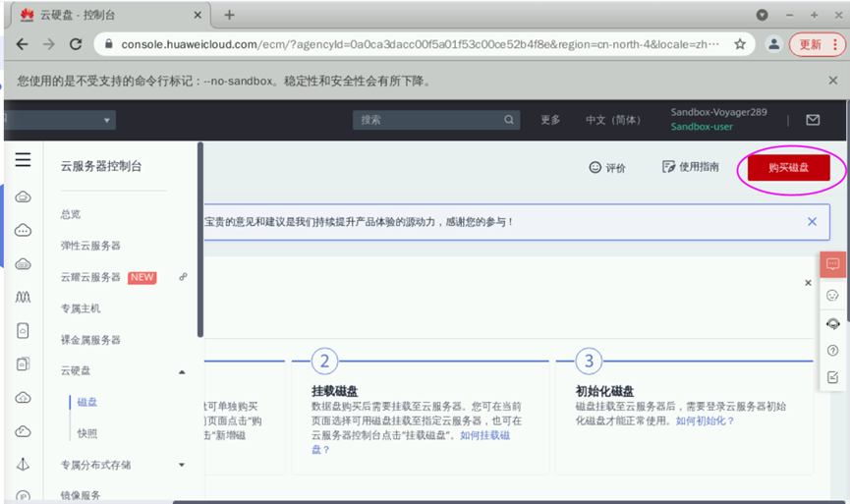This screenshot has width=850, height=504.
Task: Click the 更新 browser update button
Action: click(811, 44)
